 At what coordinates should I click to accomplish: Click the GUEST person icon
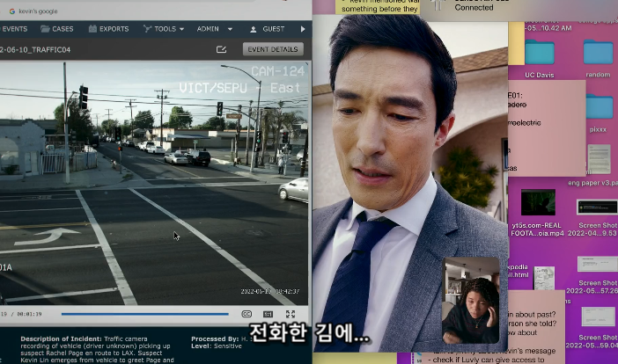coord(254,29)
